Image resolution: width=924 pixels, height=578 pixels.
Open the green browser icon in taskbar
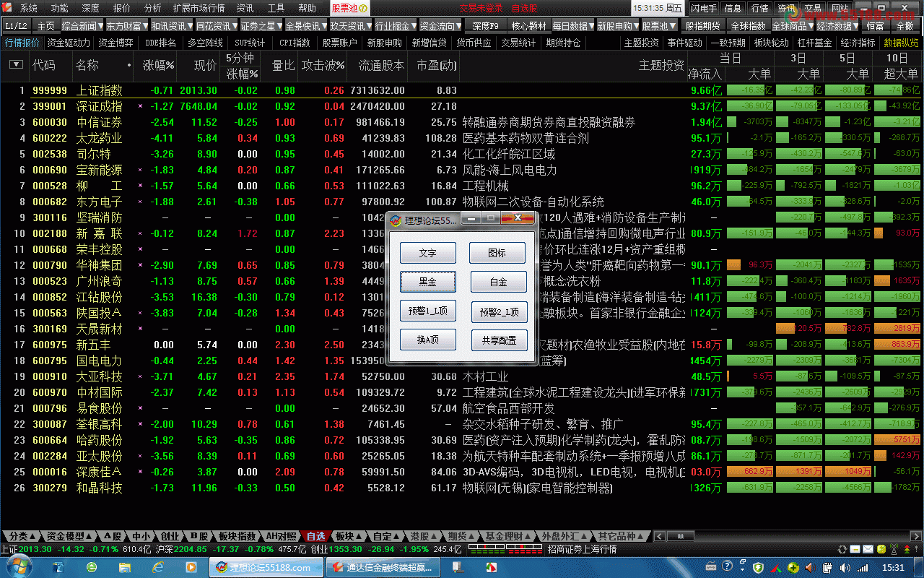92,567
